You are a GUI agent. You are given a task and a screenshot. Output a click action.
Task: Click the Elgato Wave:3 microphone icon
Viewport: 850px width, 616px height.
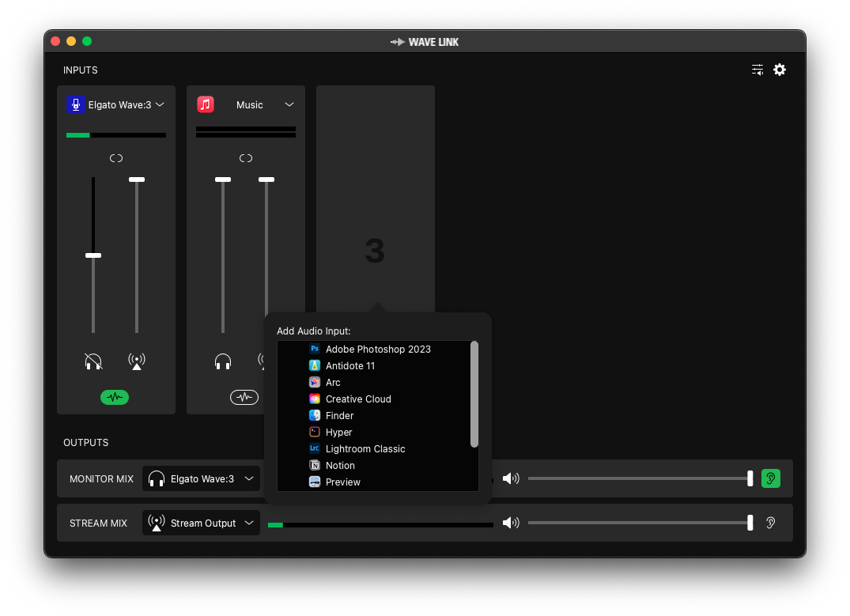pos(76,104)
